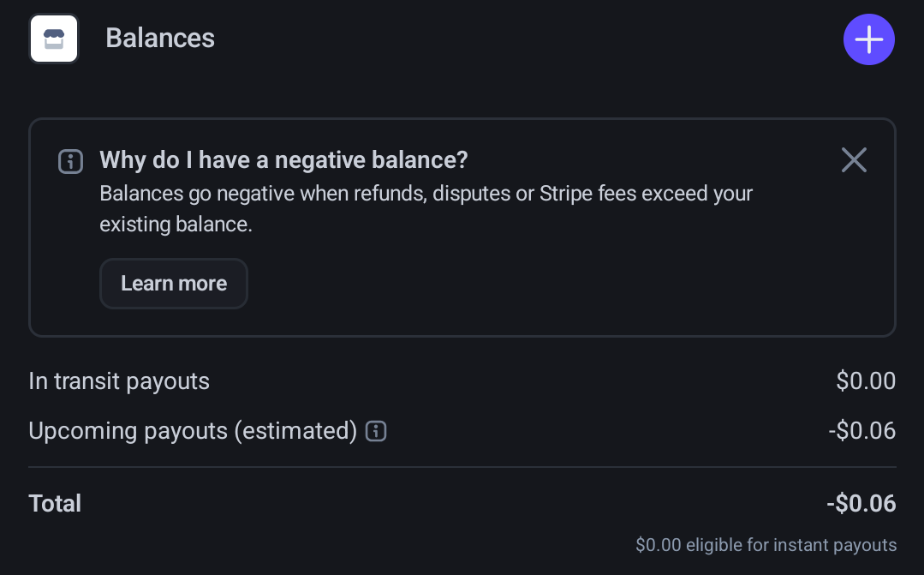Click the store account icon
This screenshot has height=575, width=924.
pos(54,39)
